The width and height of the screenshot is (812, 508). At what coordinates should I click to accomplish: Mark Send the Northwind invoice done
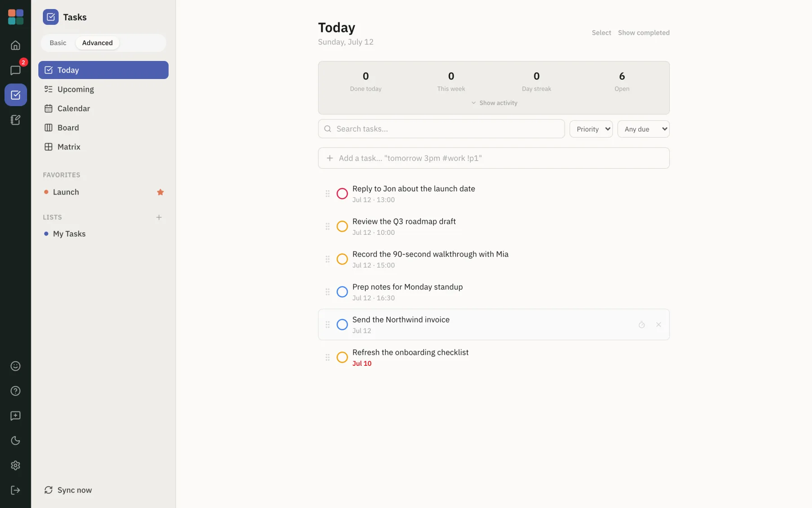coord(342,325)
